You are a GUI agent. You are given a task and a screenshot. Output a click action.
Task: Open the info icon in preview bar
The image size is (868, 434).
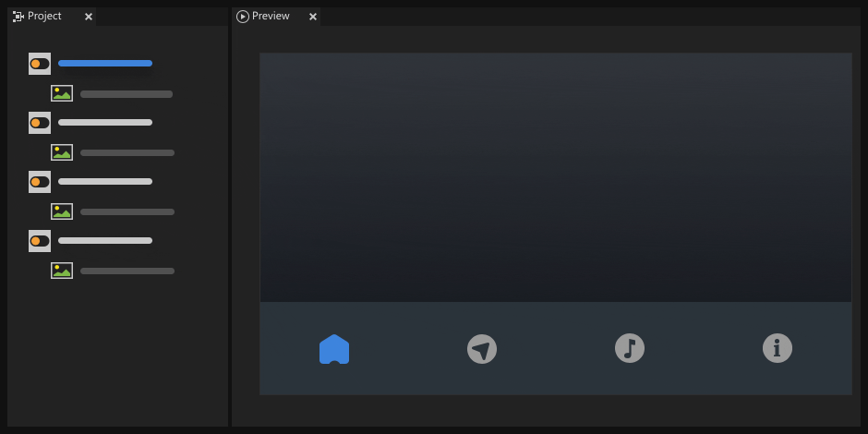[x=778, y=348]
